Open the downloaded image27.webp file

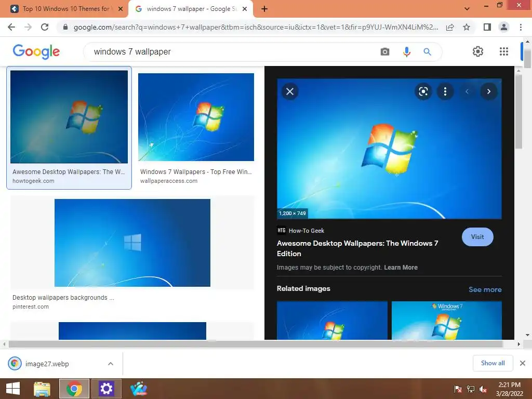click(47, 364)
